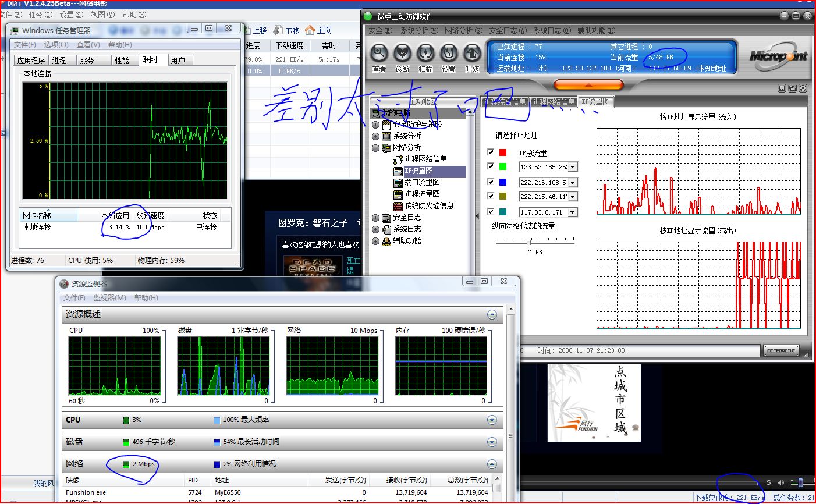Open 安全日志 menu in Micropoint menu bar
This screenshot has width=816, height=504.
tap(508, 30)
